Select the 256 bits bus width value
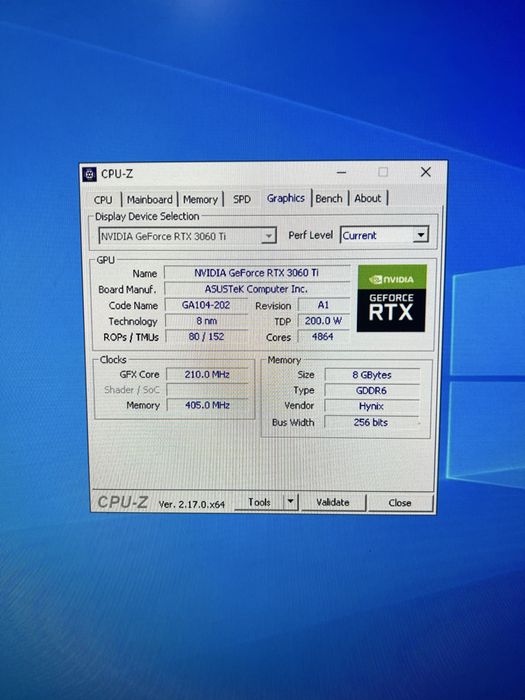The height and width of the screenshot is (700, 525). pyautogui.click(x=372, y=422)
